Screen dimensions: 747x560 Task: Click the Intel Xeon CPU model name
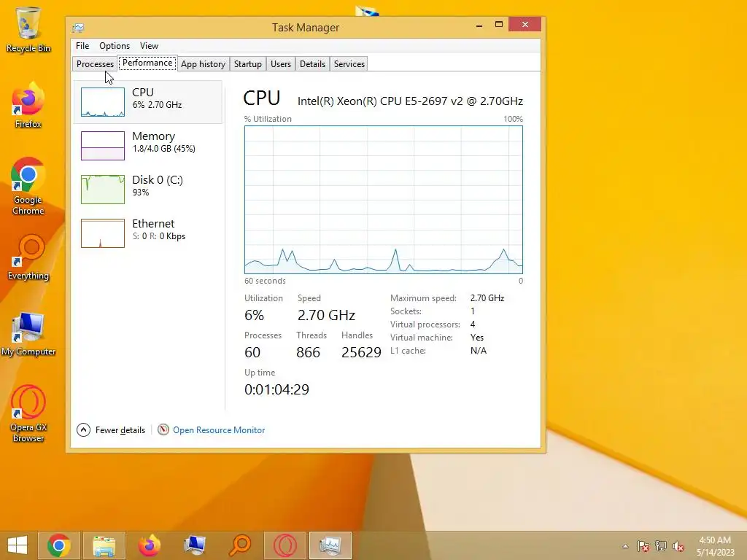[410, 101]
